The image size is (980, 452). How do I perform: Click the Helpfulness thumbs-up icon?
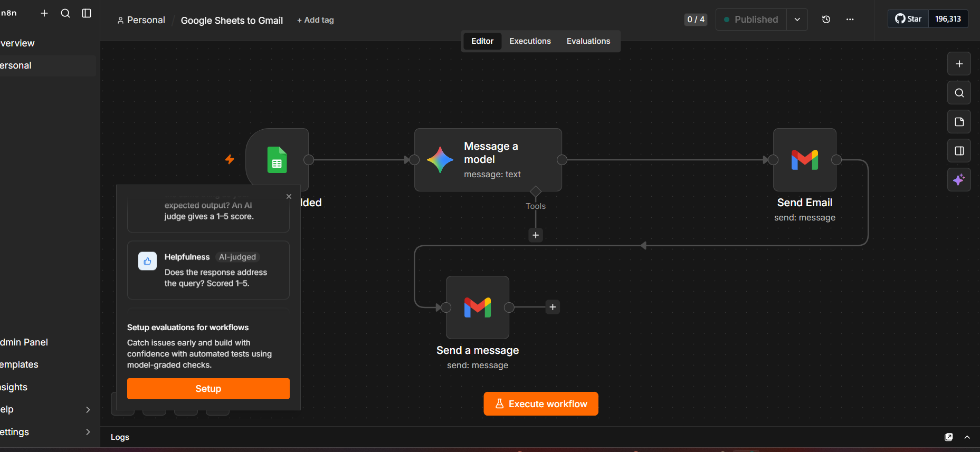tap(147, 261)
